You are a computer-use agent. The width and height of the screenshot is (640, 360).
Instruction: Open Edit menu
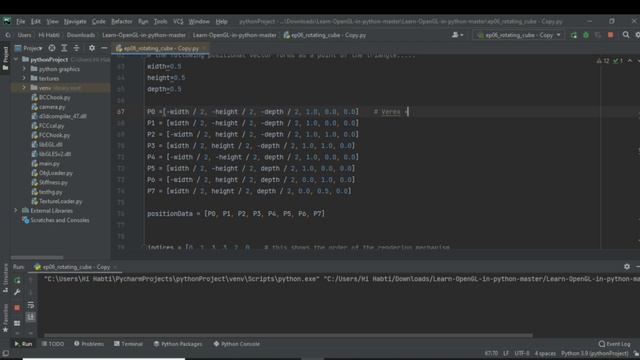[x=36, y=21]
